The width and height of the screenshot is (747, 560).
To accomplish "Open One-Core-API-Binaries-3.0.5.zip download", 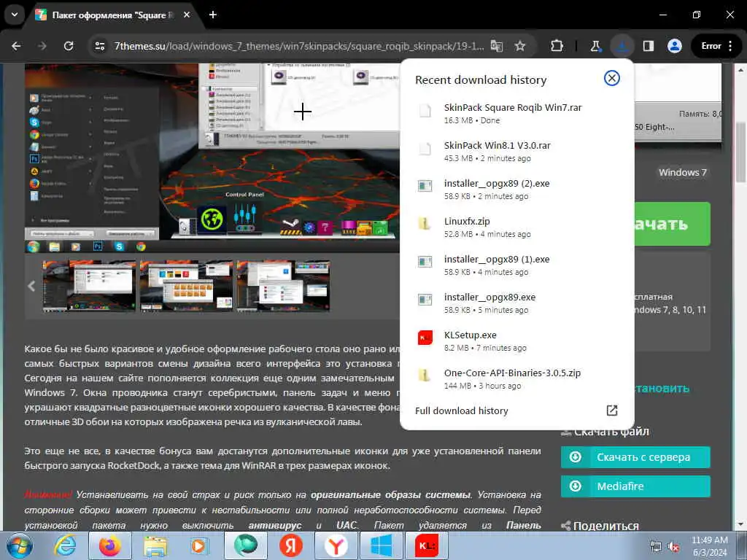I will [x=517, y=378].
